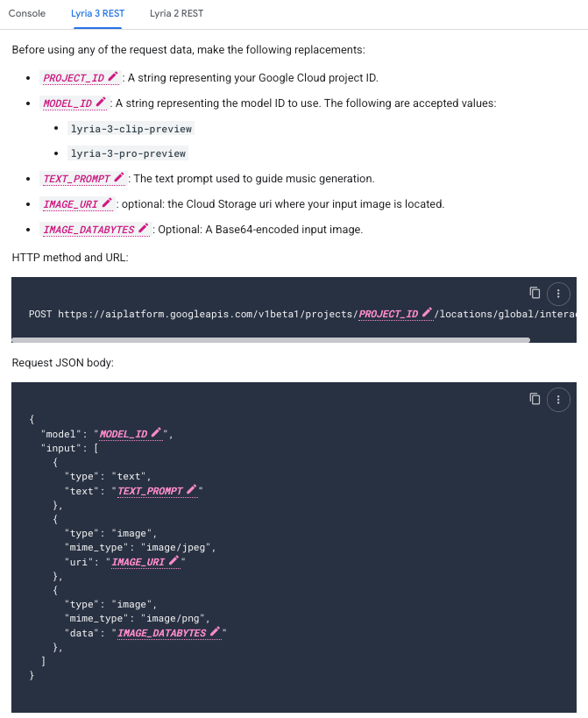This screenshot has height=718, width=588.
Task: Edit PROJECT_ID inside the POST URL
Action: [429, 313]
